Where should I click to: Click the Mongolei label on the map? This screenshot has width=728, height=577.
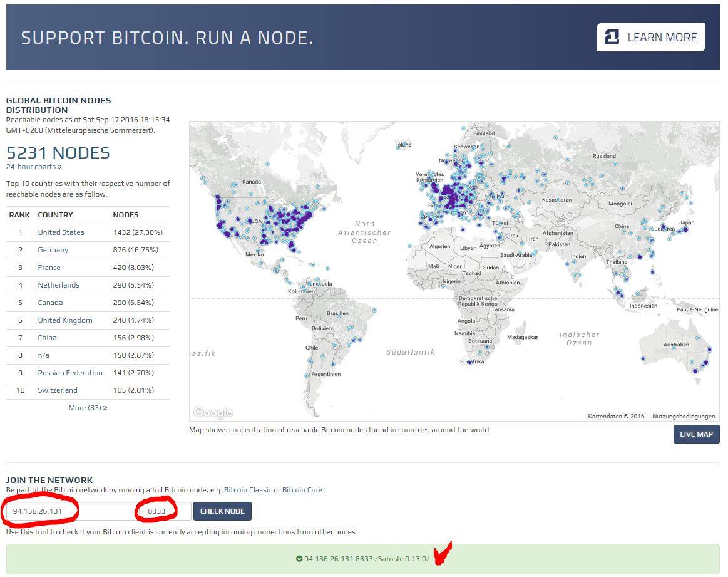click(620, 204)
